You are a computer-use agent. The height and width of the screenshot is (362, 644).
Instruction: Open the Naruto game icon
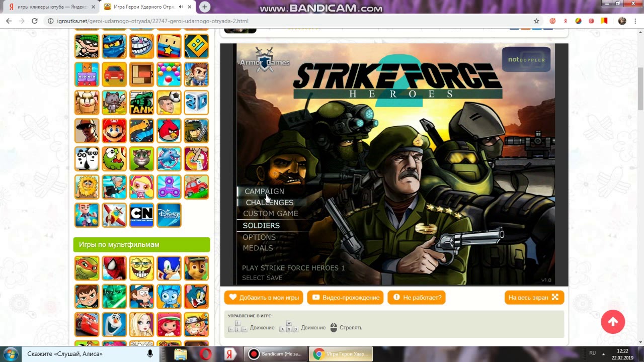pyautogui.click(x=196, y=324)
